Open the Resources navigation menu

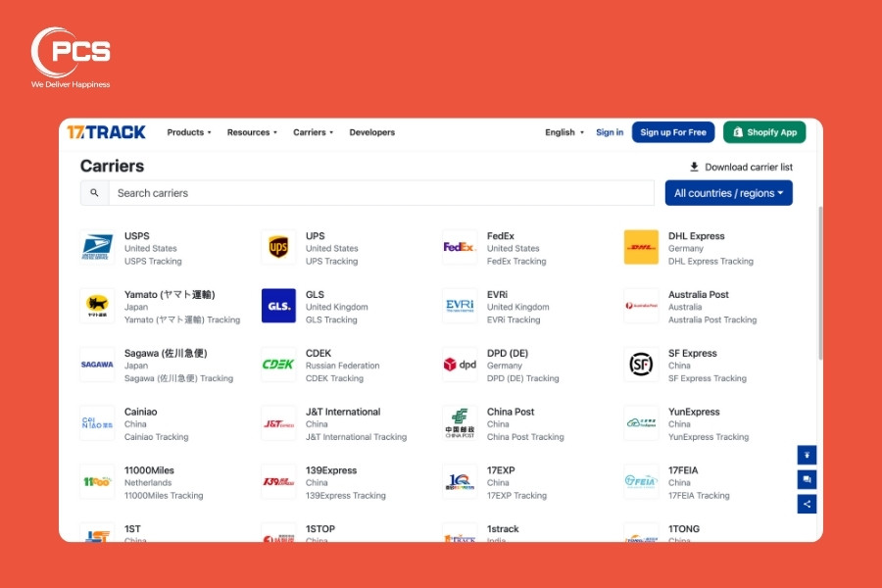tap(252, 132)
